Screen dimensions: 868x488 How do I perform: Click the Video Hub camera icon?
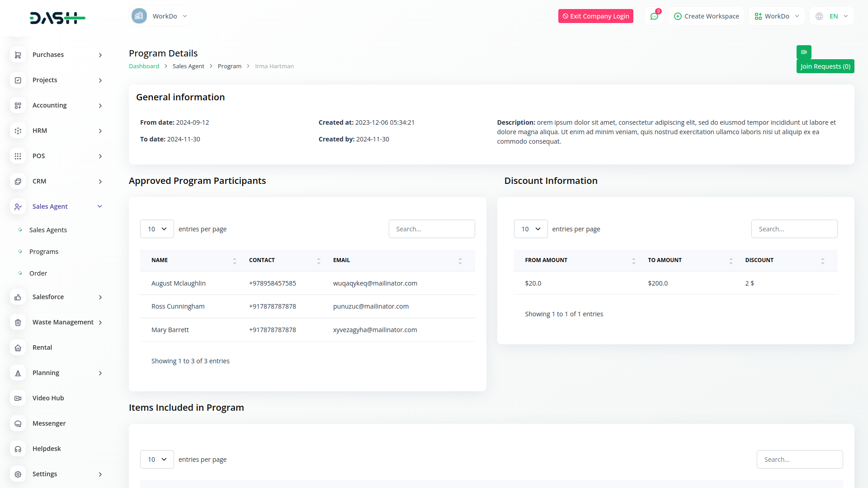(x=18, y=398)
